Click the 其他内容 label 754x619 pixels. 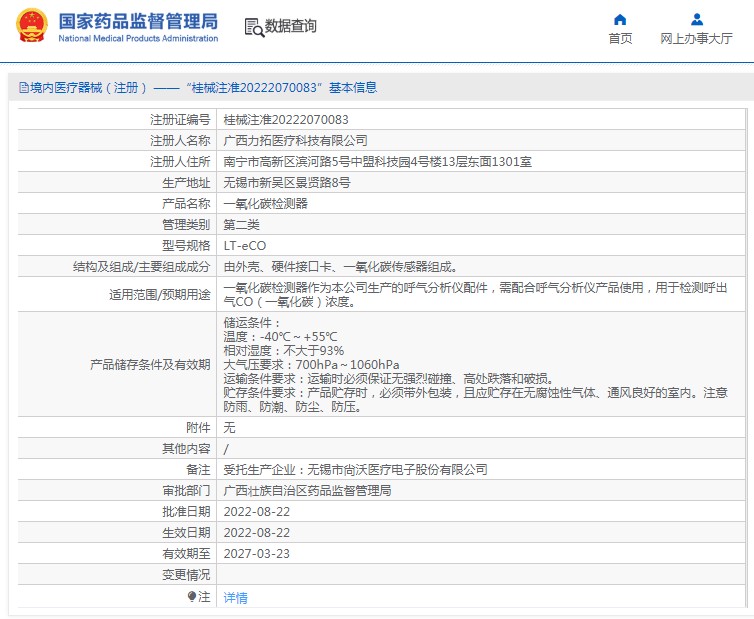click(186, 449)
